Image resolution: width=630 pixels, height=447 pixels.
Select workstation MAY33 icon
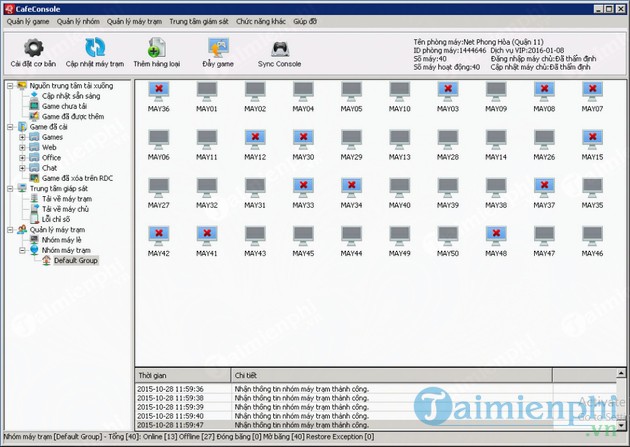pyautogui.click(x=303, y=188)
